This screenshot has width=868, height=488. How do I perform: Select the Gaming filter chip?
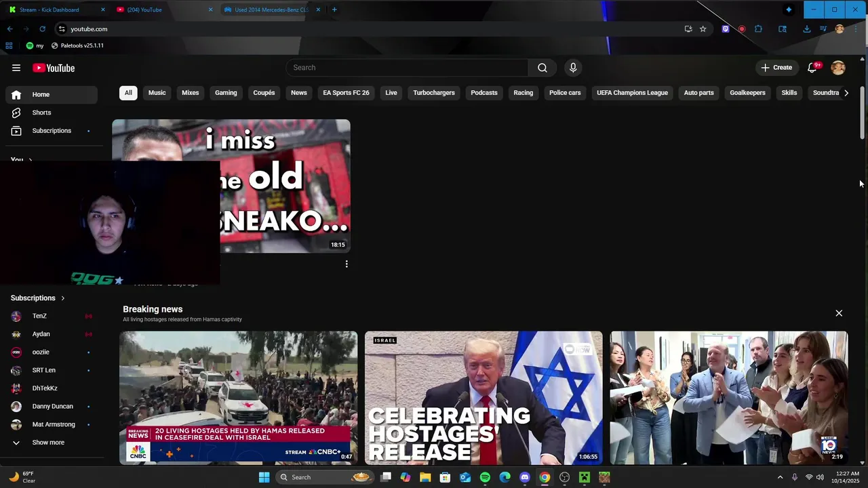[226, 93]
